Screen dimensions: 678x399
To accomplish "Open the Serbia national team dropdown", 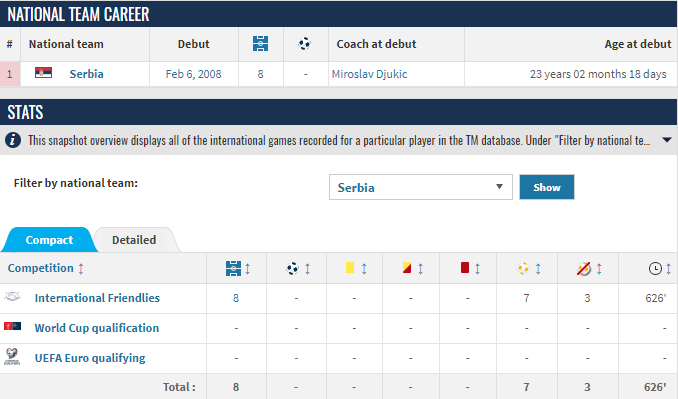I will click(x=421, y=187).
